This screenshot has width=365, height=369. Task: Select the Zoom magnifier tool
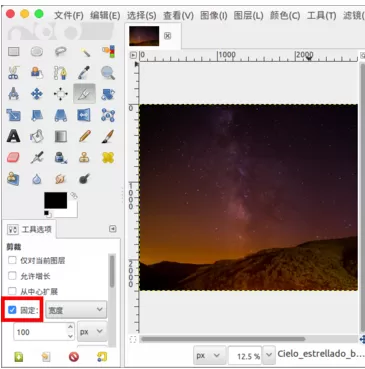pyautogui.click(x=108, y=73)
